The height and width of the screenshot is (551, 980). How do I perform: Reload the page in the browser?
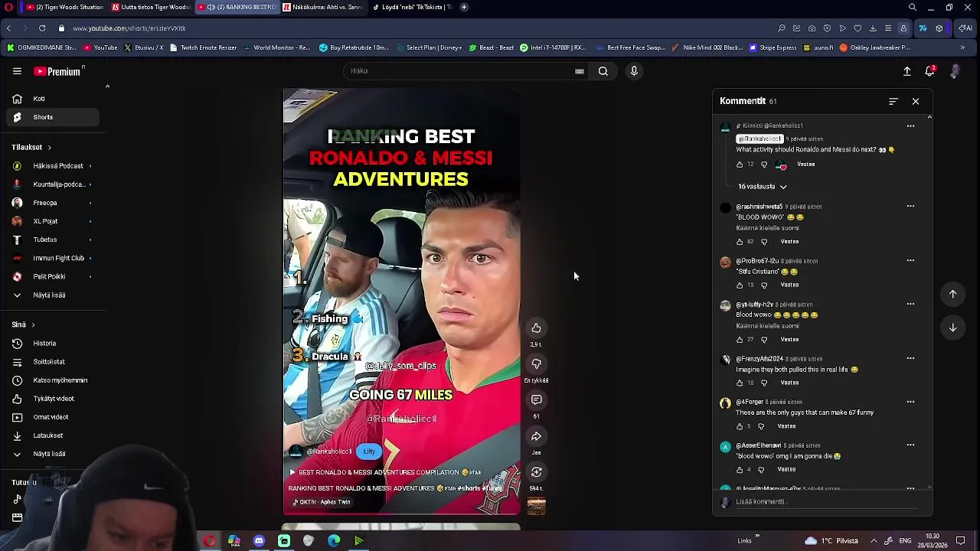pos(41,28)
